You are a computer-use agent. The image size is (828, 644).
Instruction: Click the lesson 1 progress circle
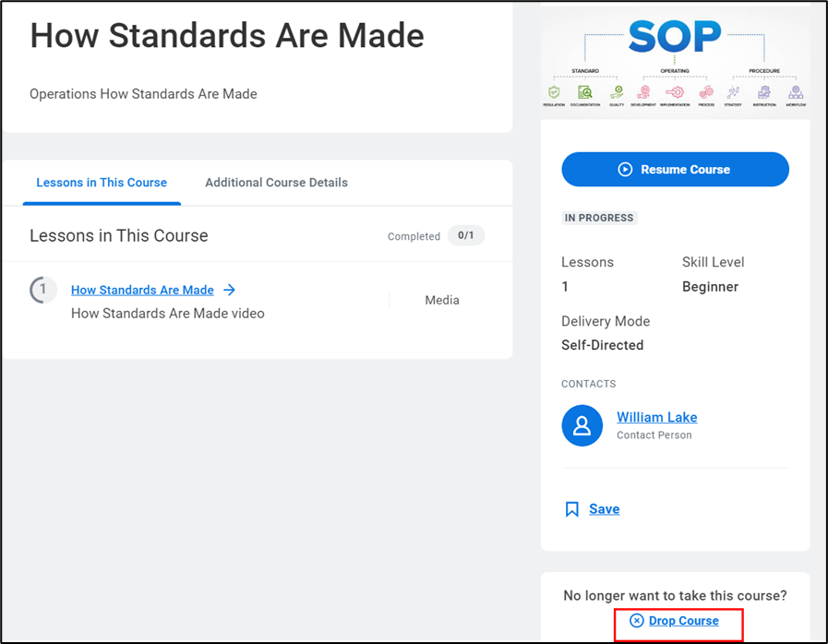click(x=42, y=290)
